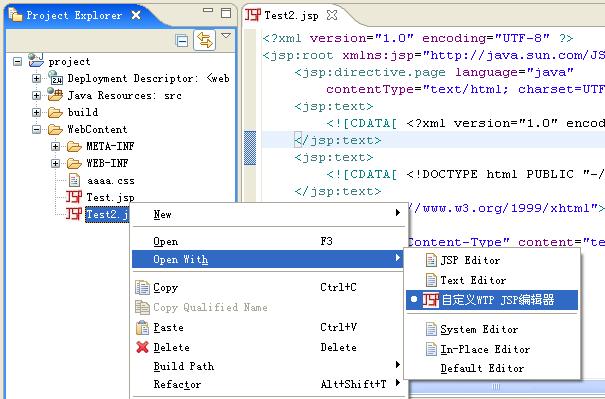Choose Open from the context menu
Screen dimensions: 605x399
(x=269, y=241)
